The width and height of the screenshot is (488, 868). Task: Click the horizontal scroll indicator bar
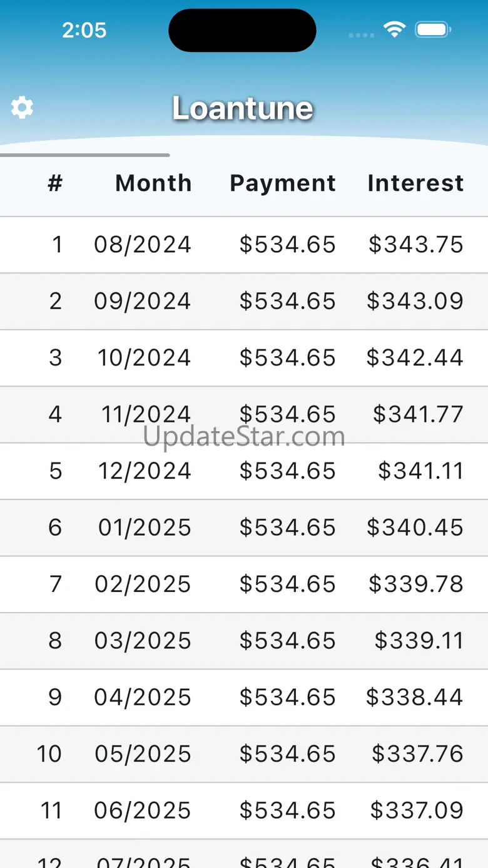point(84,155)
